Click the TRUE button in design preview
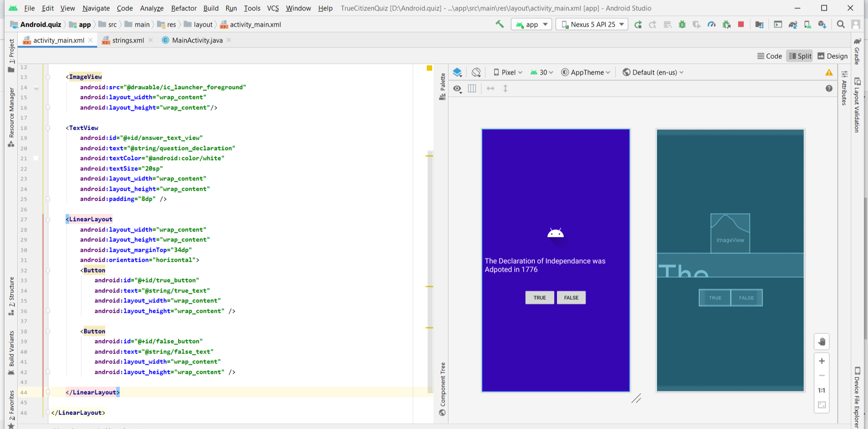 540,297
